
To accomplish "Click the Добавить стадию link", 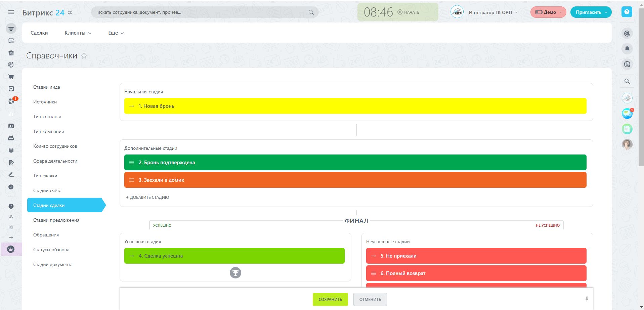I will [x=147, y=197].
